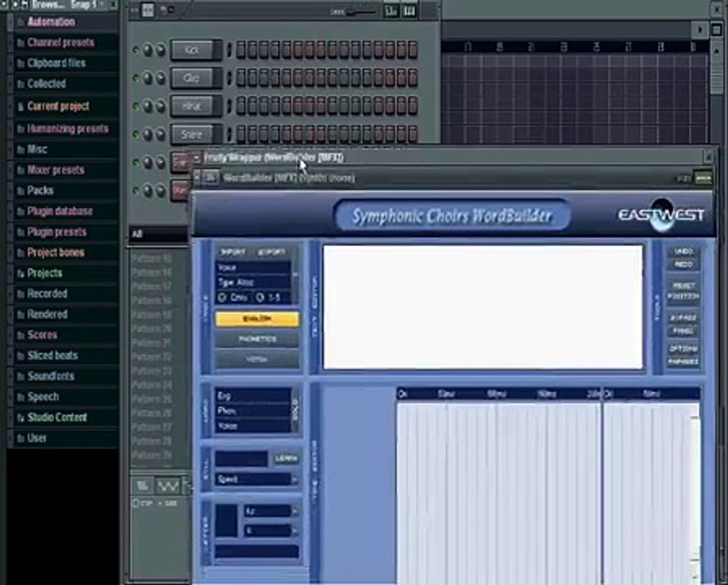The image size is (728, 585).
Task: Adjust the Hihat channel volume knob
Action: [x=160, y=107]
